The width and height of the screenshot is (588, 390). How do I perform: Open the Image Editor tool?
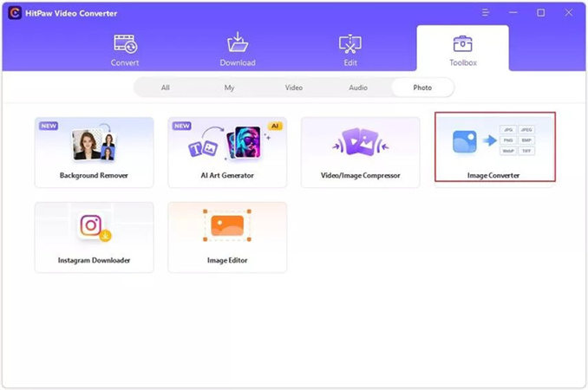click(x=227, y=237)
